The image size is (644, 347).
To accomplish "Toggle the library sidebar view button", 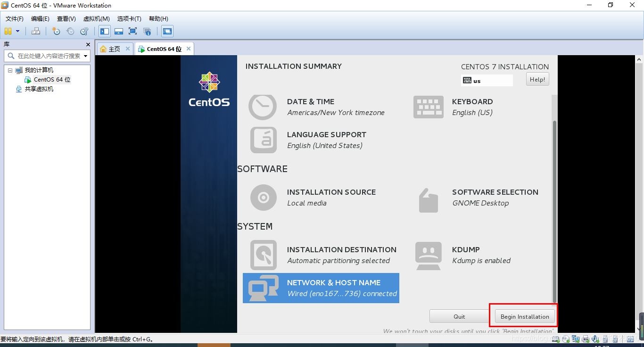I will (x=105, y=31).
